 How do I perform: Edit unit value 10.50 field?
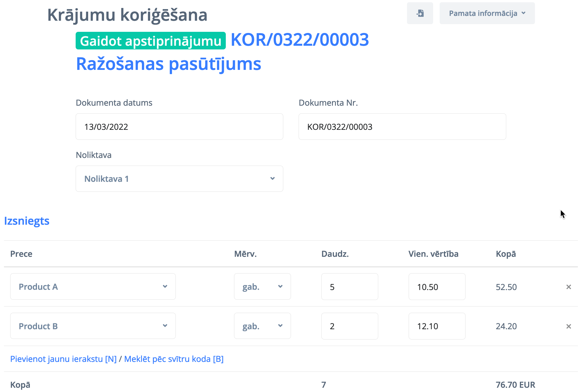point(437,287)
